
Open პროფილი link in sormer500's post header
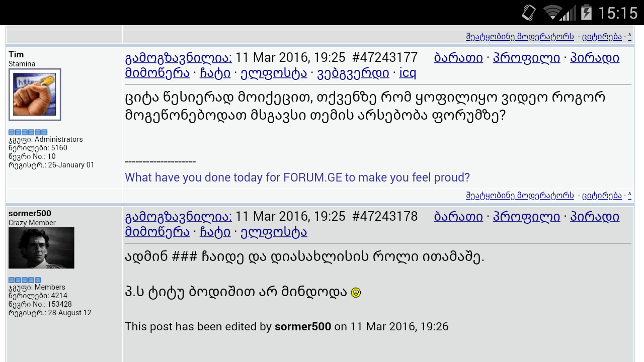[527, 217]
